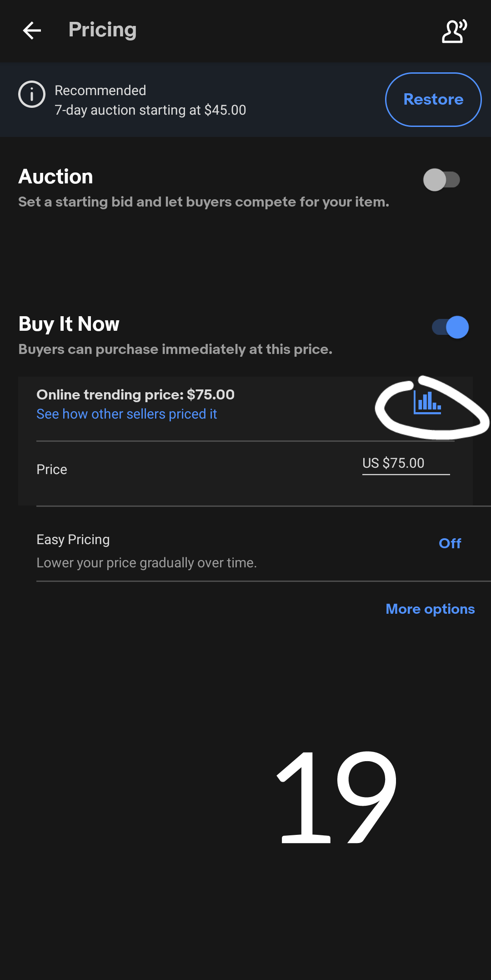This screenshot has height=980, width=491.
Task: Tap the info circle icon
Action: click(x=31, y=95)
